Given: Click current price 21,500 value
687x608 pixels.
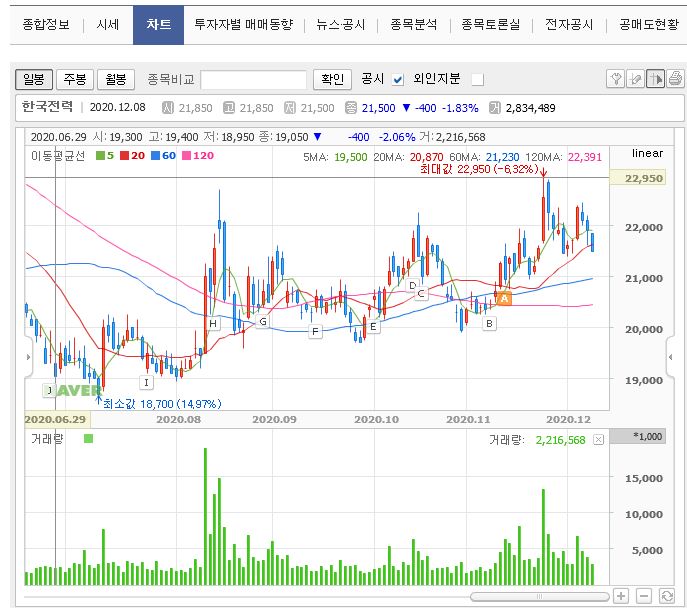Looking at the screenshot, I should pyautogui.click(x=379, y=108).
